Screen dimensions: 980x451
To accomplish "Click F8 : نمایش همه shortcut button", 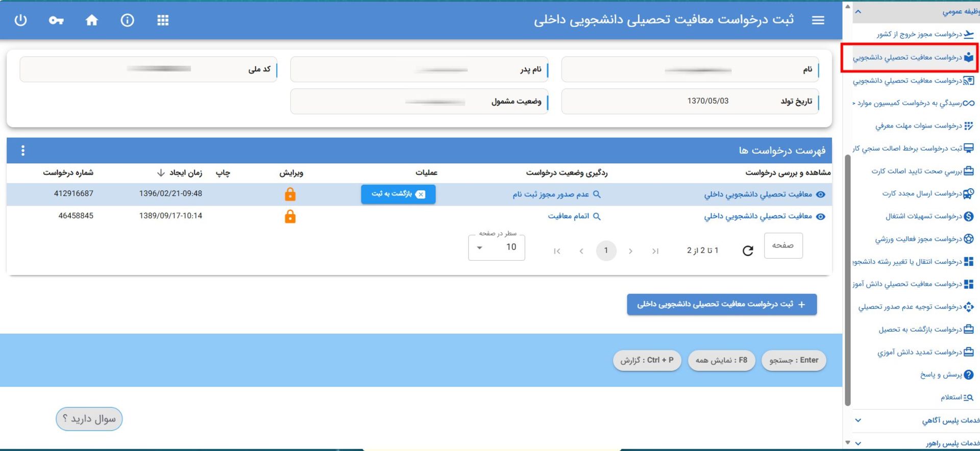I will click(721, 361).
